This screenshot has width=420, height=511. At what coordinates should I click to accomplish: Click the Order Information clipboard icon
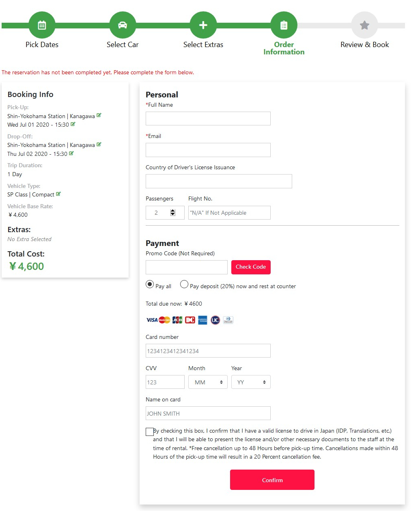[x=284, y=25]
